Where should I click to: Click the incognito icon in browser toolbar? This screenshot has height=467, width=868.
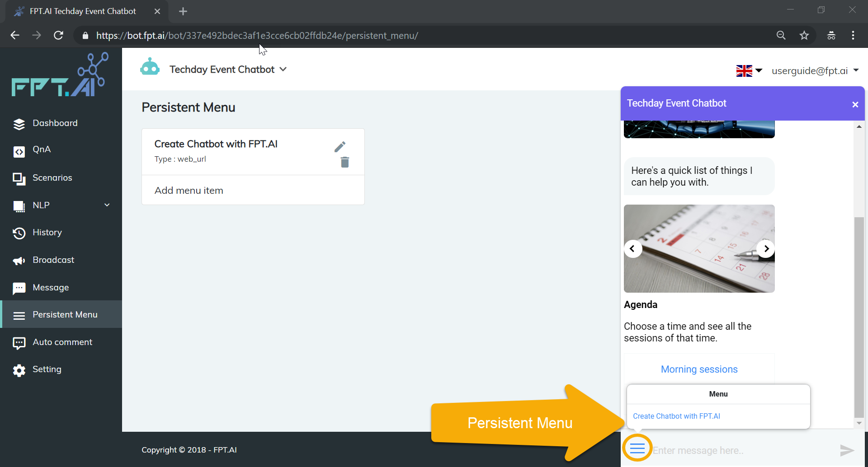pos(831,35)
